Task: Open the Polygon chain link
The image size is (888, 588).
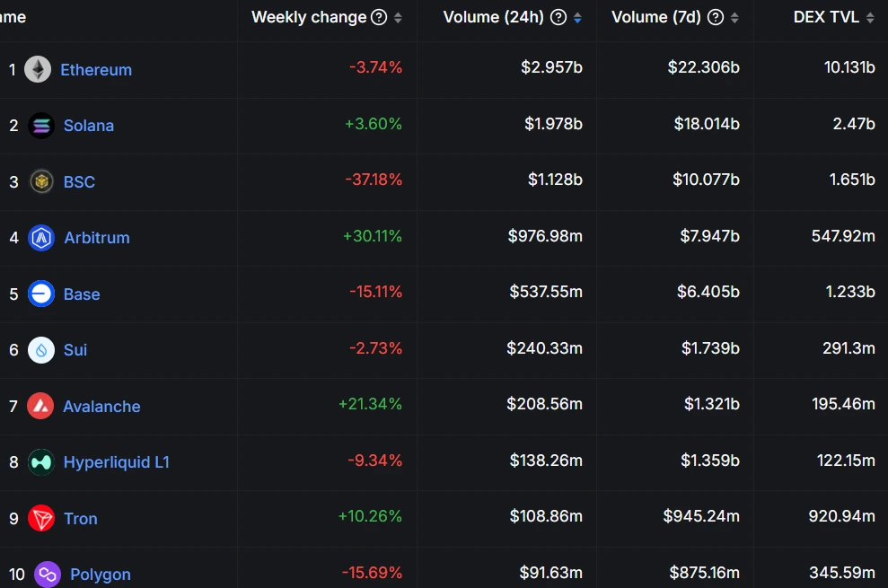Action: 101,575
